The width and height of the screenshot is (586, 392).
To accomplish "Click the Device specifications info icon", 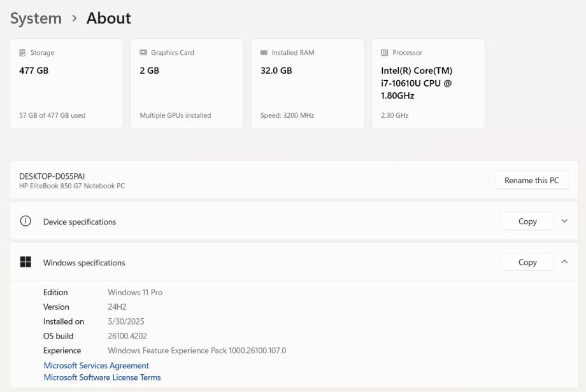I will click(25, 221).
